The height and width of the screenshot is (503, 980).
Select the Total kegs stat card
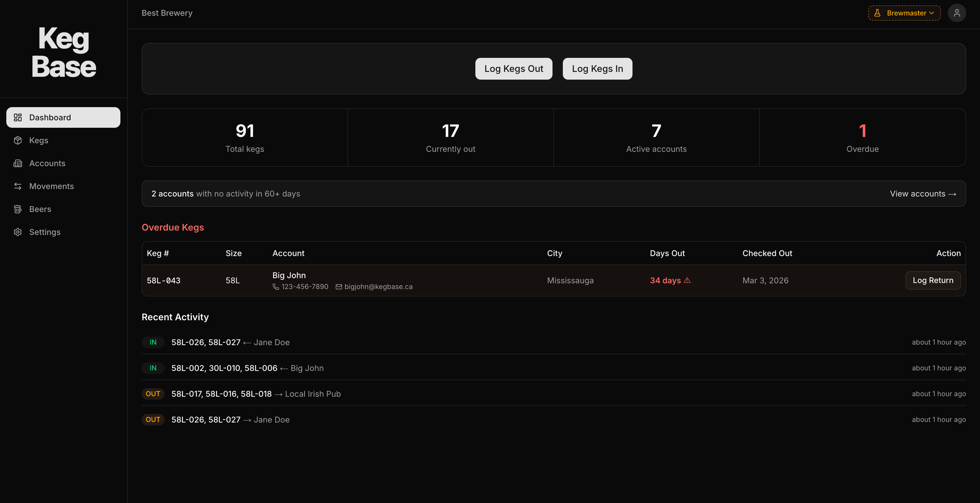(x=245, y=137)
